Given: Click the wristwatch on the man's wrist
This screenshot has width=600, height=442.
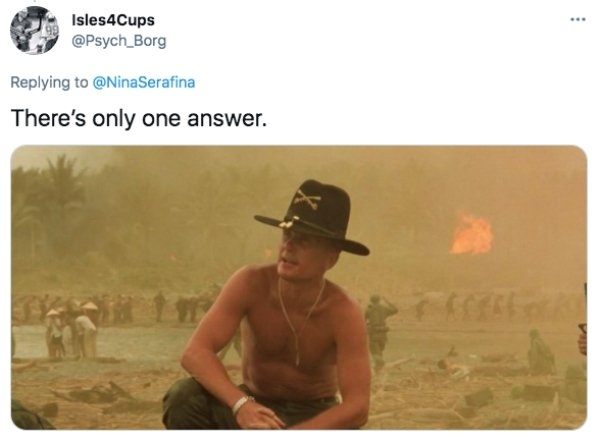Looking at the screenshot, I should 242,405.
